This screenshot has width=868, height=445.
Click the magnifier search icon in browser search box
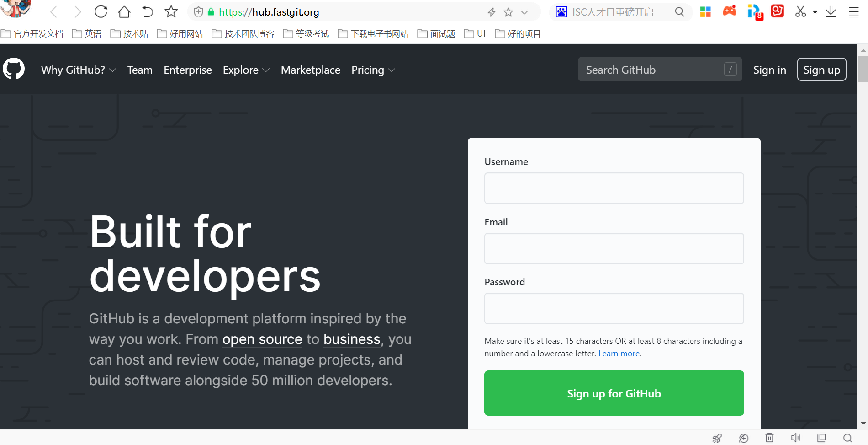[x=680, y=12]
